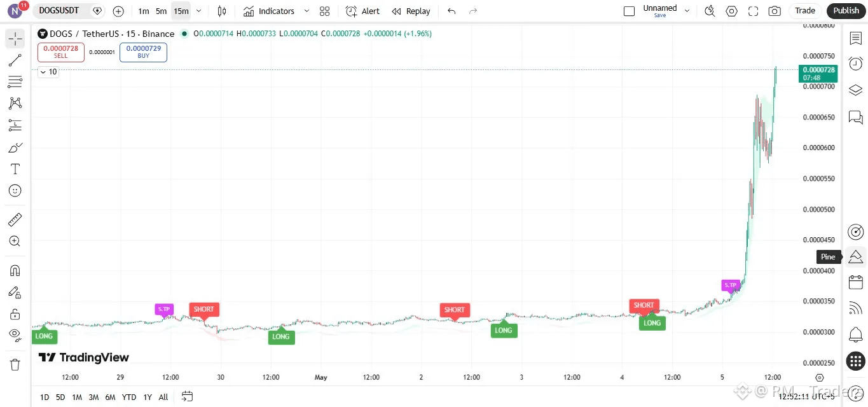Image resolution: width=868 pixels, height=407 pixels.
Task: Switch to 1m timeframe
Action: point(144,11)
